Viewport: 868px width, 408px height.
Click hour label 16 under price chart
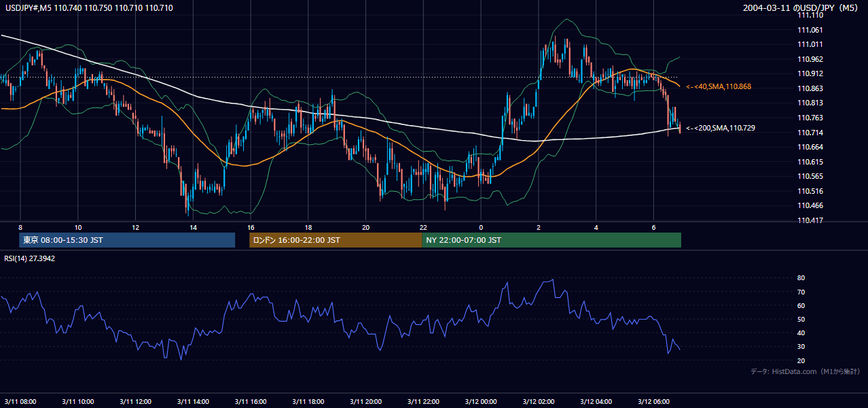[251, 227]
